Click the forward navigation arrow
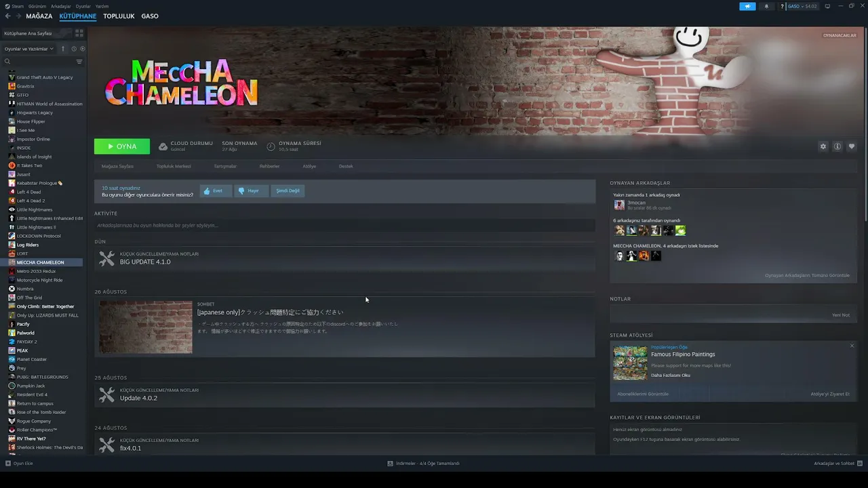The height and width of the screenshot is (488, 868). [18, 16]
